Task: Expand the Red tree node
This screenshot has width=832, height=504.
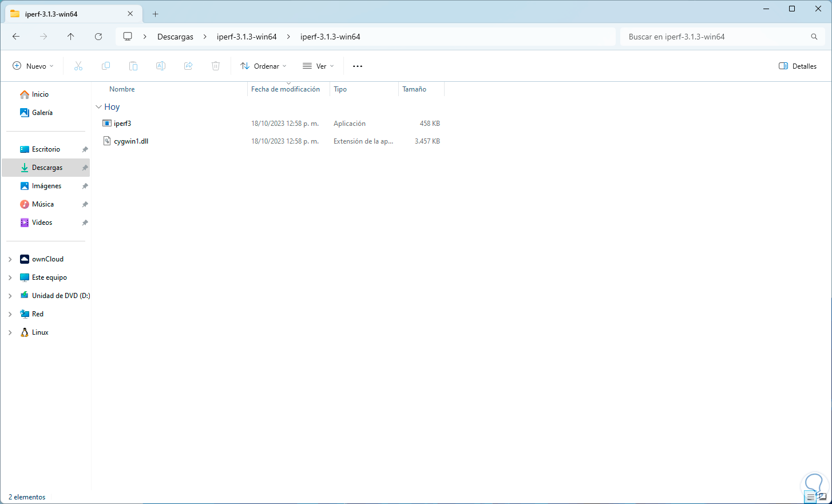Action: coord(10,314)
